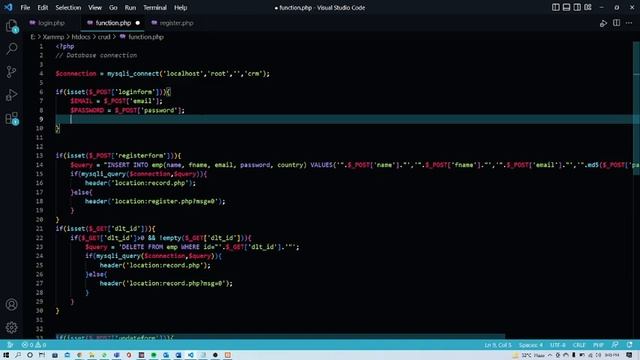The height and width of the screenshot is (360, 640).
Task: Change file encoding via UTF-8
Action: pos(558,345)
